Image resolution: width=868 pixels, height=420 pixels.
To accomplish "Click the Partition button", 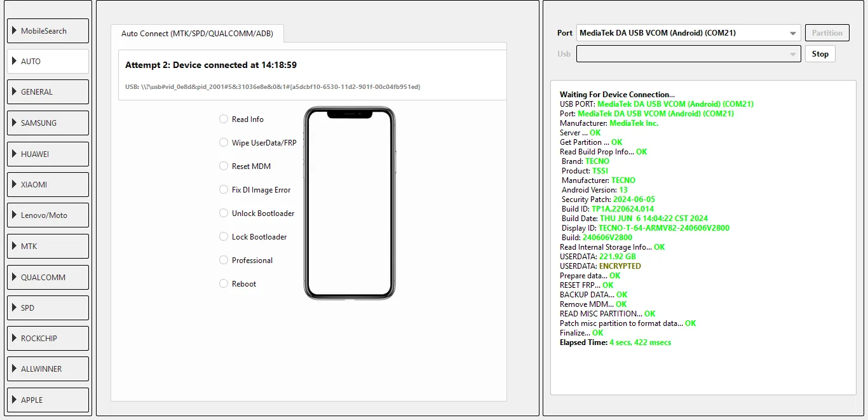I will 827,33.
